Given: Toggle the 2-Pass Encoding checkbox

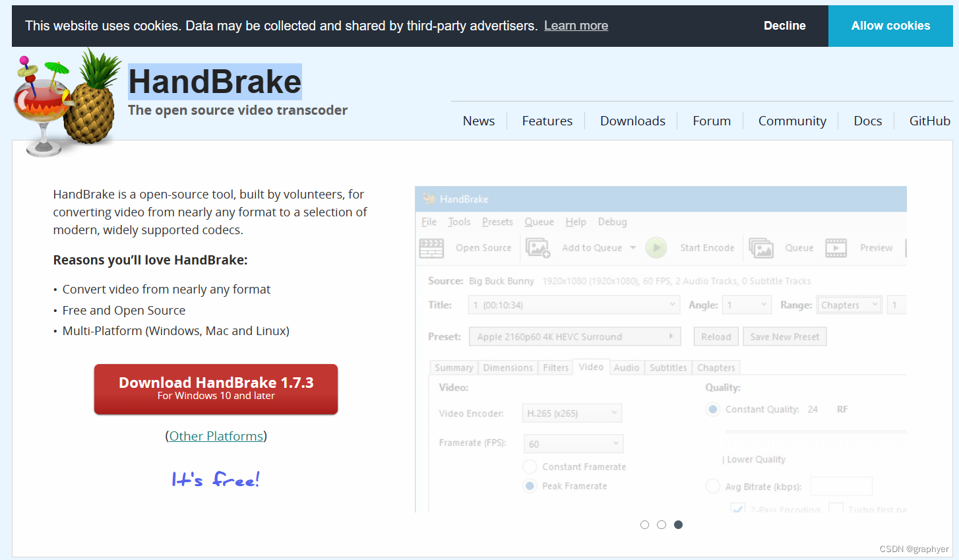Looking at the screenshot, I should pos(738,509).
